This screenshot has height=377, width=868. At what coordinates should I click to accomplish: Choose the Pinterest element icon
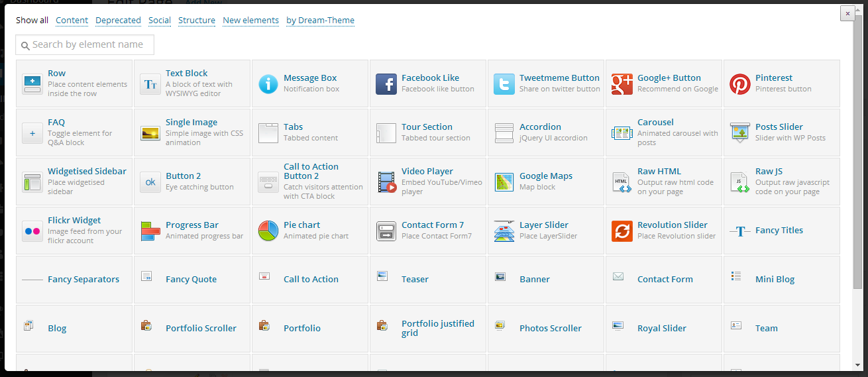pos(740,84)
